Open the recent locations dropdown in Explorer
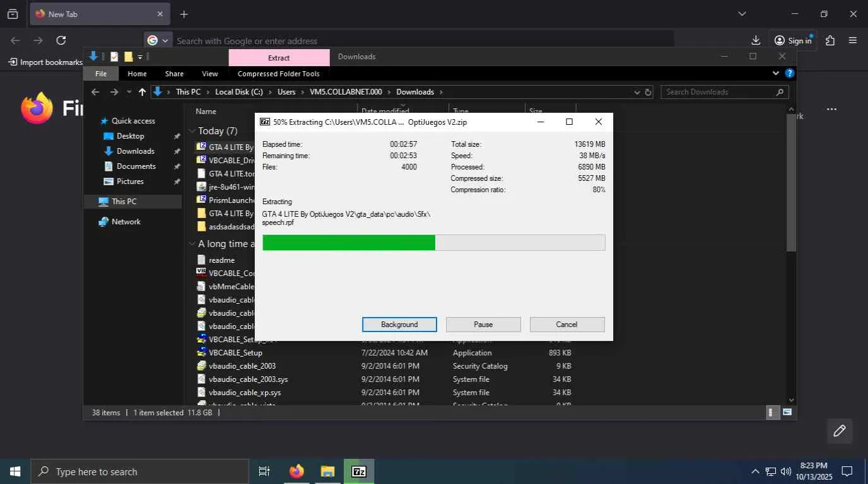Image resolution: width=868 pixels, height=484 pixels. 129,92
